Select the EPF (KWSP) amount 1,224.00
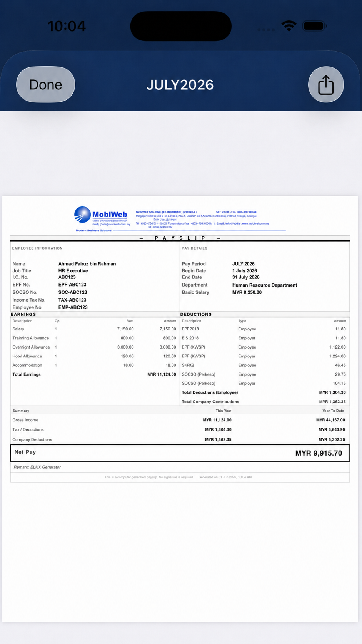This screenshot has width=362, height=644. click(337, 356)
